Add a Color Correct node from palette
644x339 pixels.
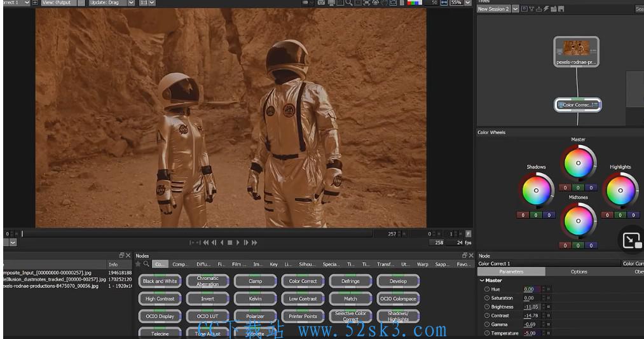click(303, 281)
